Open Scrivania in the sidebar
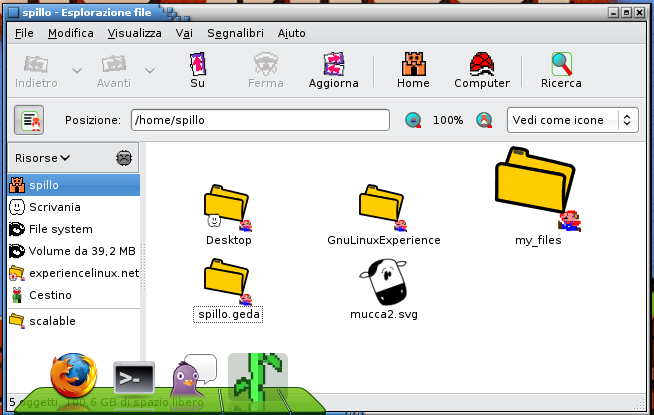Image resolution: width=654 pixels, height=415 pixels. point(74,207)
